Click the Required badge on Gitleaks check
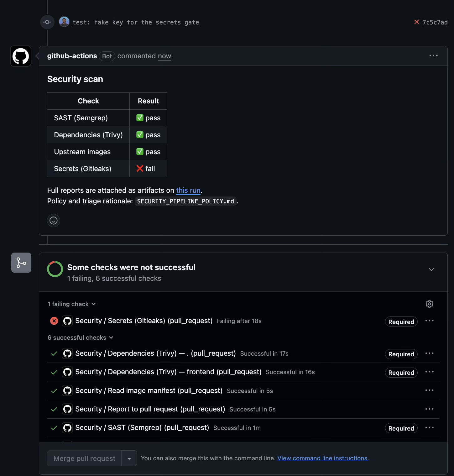 coord(401,322)
